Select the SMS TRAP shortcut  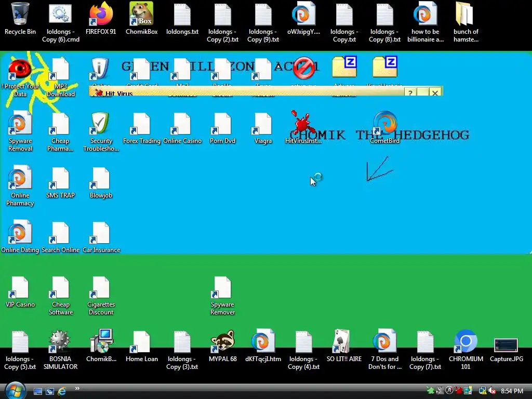[60, 182]
